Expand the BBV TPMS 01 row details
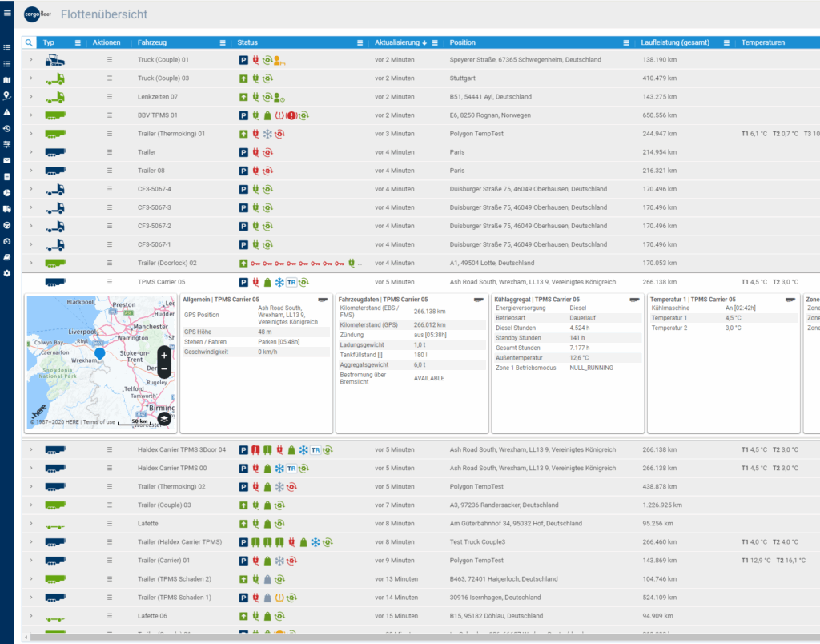 (31, 115)
